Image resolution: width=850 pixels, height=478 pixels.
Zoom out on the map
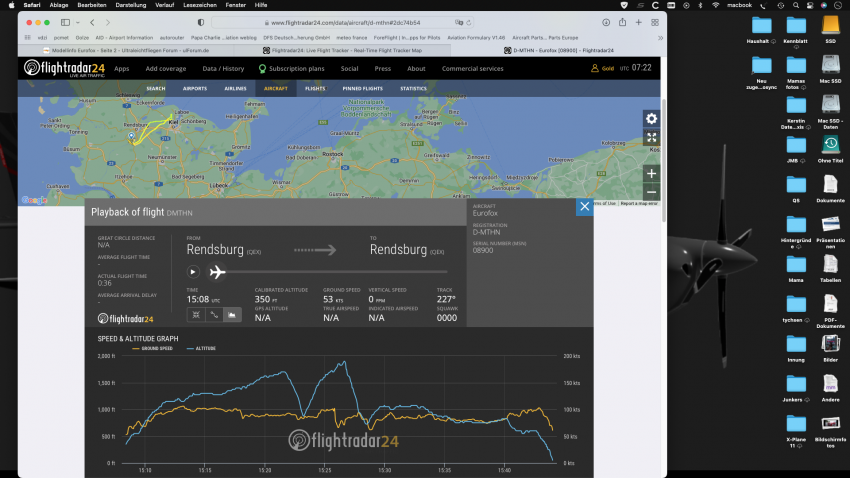click(x=651, y=192)
